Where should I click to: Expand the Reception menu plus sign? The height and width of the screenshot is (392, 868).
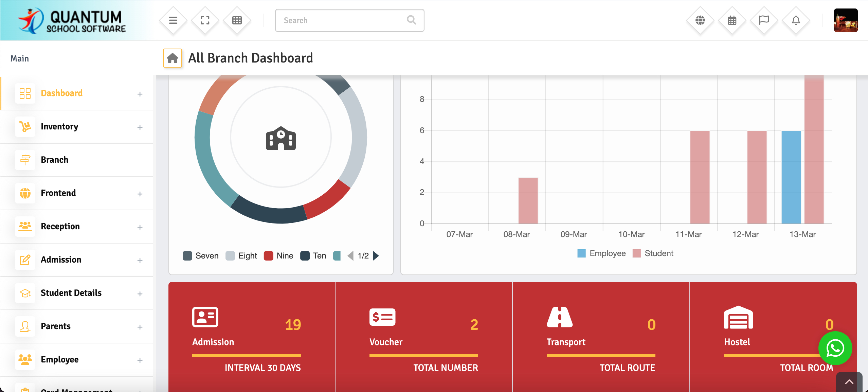point(140,227)
